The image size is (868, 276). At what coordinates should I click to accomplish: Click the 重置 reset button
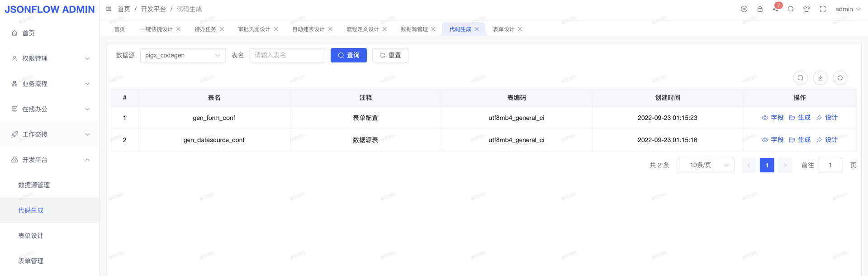(390, 55)
